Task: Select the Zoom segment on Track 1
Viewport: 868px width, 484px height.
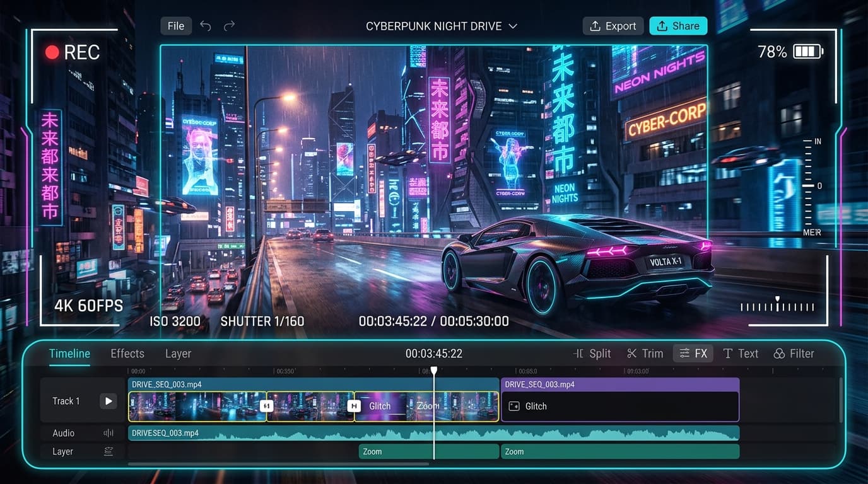Action: [428, 406]
